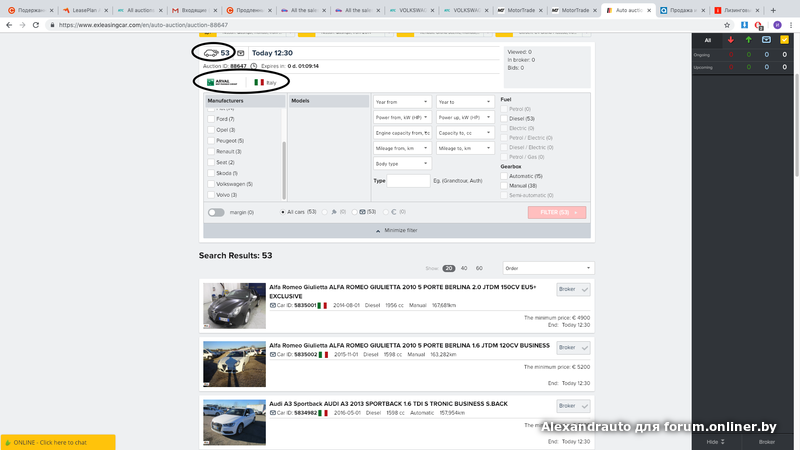Open auction ID 88647 link

point(238,66)
